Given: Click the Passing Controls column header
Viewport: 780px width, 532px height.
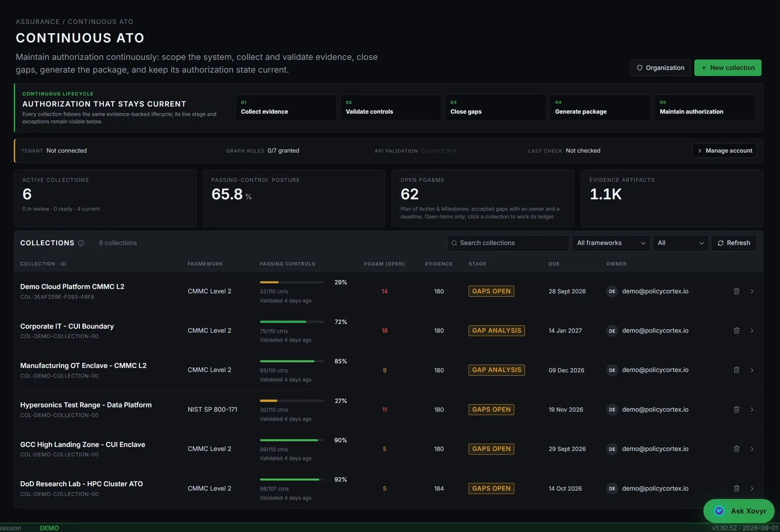Looking at the screenshot, I should pos(287,264).
